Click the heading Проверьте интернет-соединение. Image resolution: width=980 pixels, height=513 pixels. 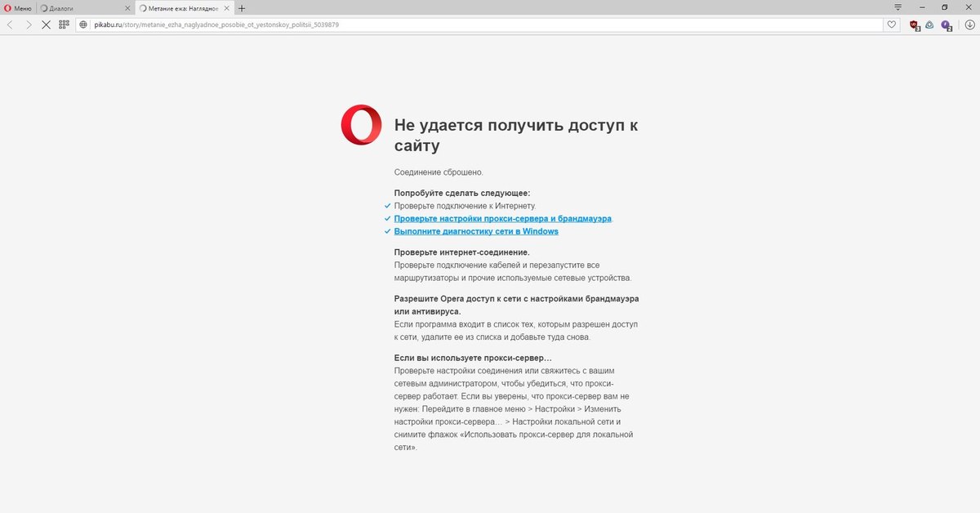click(x=462, y=252)
